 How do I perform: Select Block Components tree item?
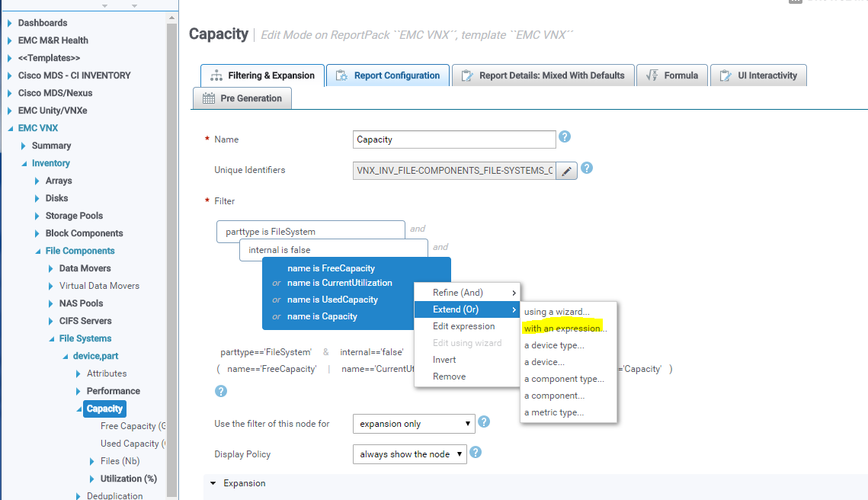click(84, 234)
